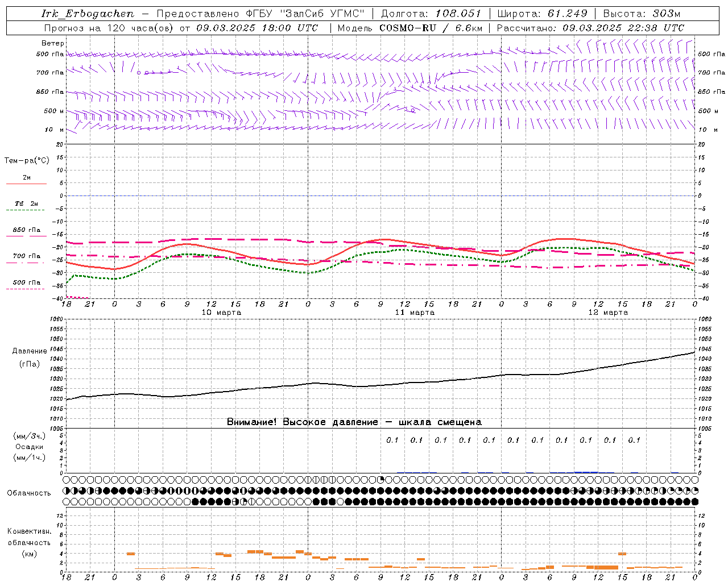Click the left 700 гПа wind level label
This screenshot has height=582, width=728.
coord(50,73)
